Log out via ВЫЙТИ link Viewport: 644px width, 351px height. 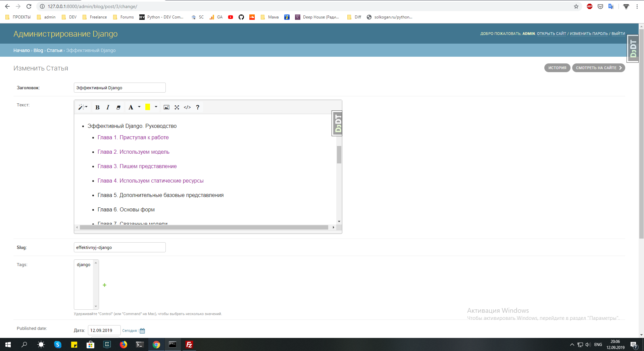coord(618,34)
